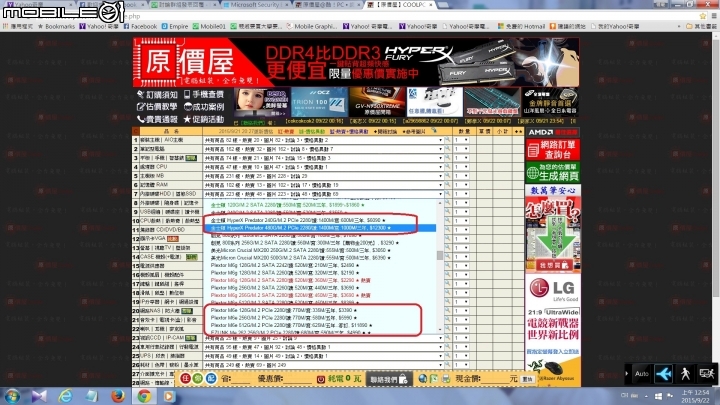The height and width of the screenshot is (405, 720).
Task: Open the Mobile01 bookmark
Action: 209,26
